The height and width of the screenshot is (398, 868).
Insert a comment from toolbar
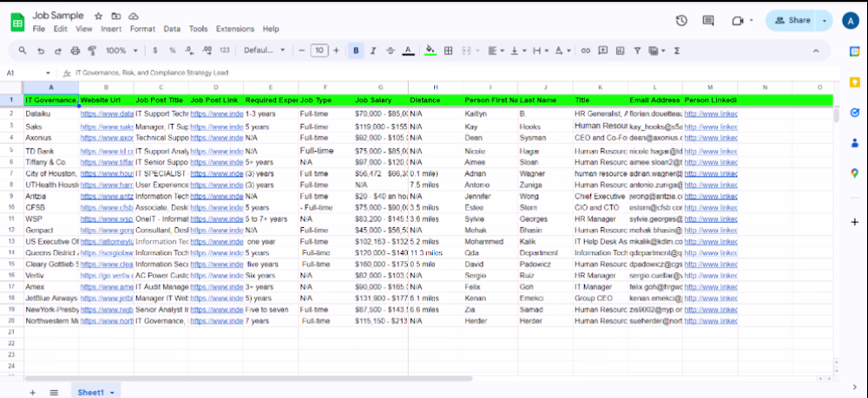click(x=603, y=50)
